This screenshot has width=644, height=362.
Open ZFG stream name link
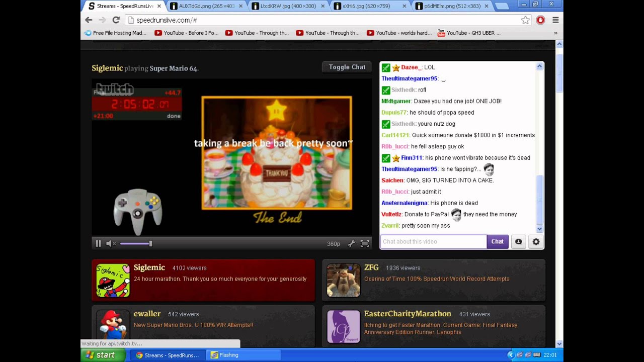tap(371, 267)
